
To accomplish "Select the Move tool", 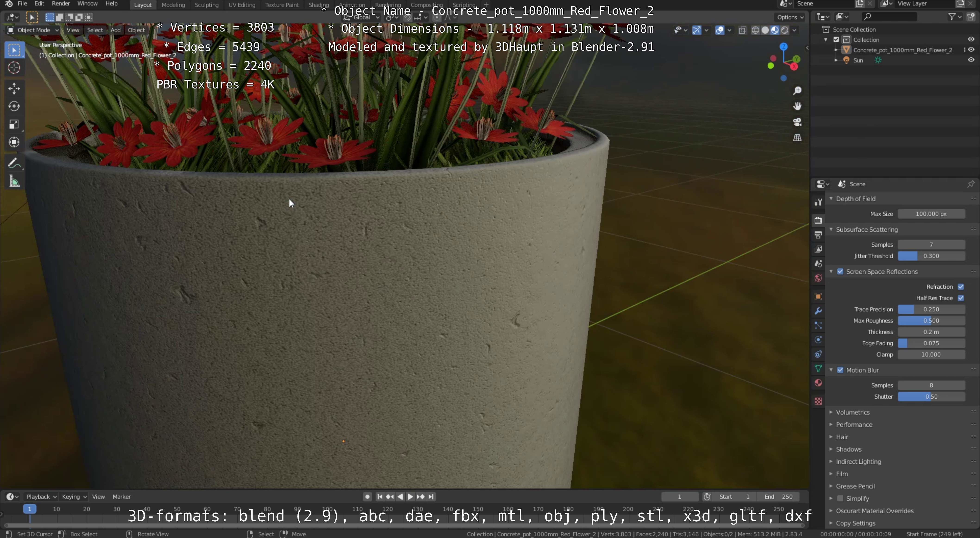I will (x=14, y=89).
